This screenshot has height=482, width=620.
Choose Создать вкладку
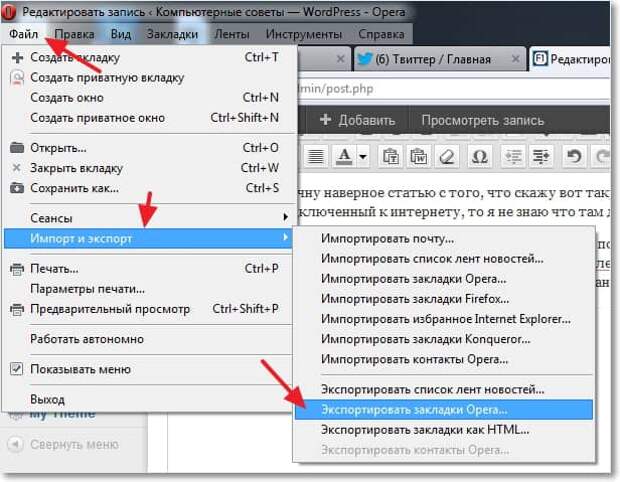[x=148, y=58]
